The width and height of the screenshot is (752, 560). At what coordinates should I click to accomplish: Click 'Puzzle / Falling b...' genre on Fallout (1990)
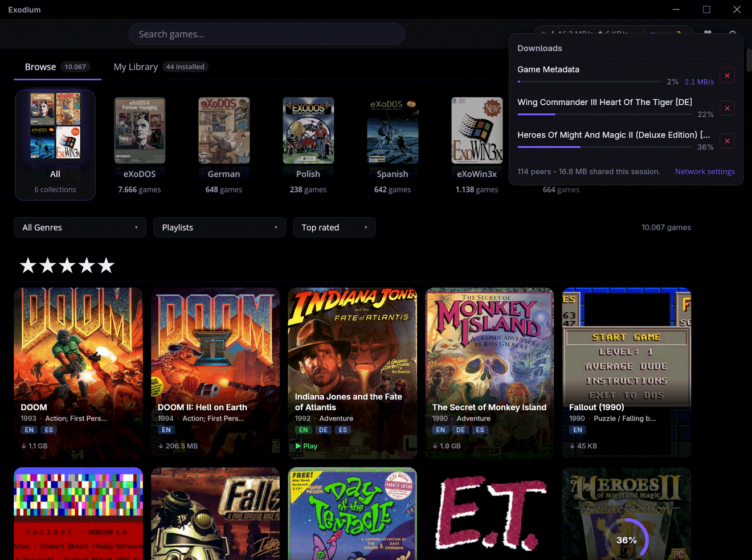(624, 418)
